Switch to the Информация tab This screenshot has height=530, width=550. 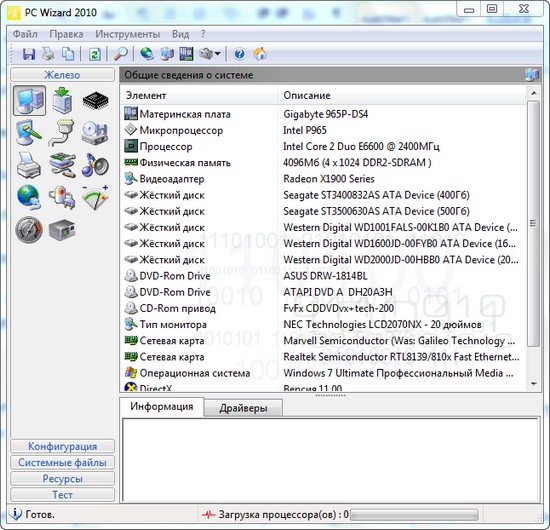coord(162,407)
